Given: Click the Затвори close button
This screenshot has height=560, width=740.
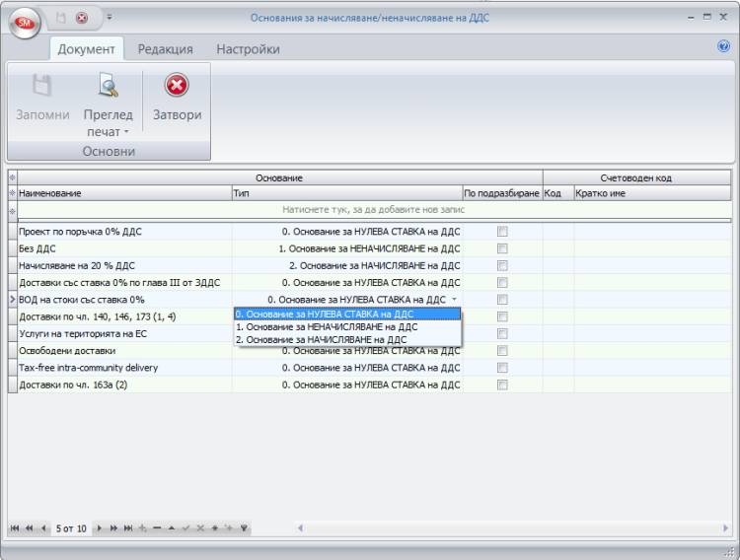Looking at the screenshot, I should coord(177,98).
